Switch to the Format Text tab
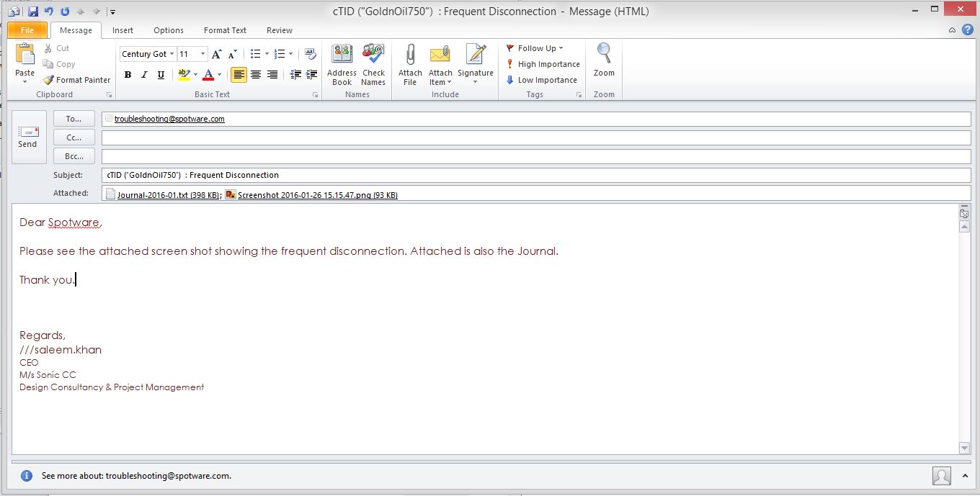 [x=225, y=30]
